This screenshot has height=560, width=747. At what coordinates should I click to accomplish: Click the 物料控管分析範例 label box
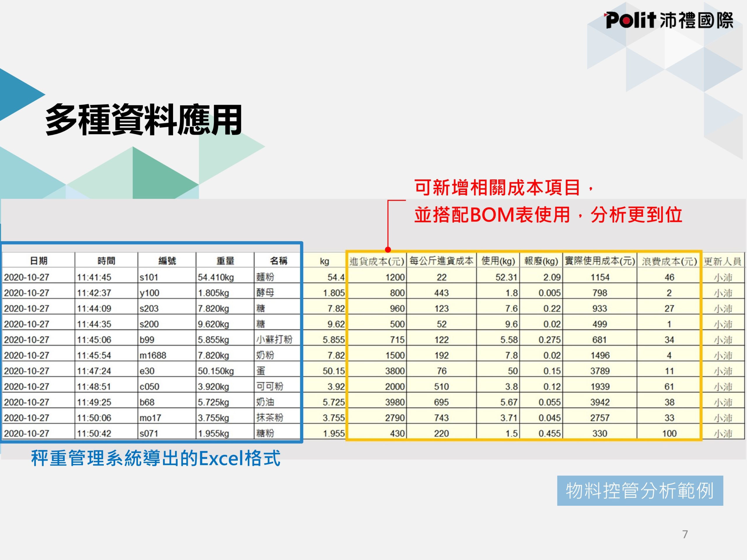[x=640, y=491]
